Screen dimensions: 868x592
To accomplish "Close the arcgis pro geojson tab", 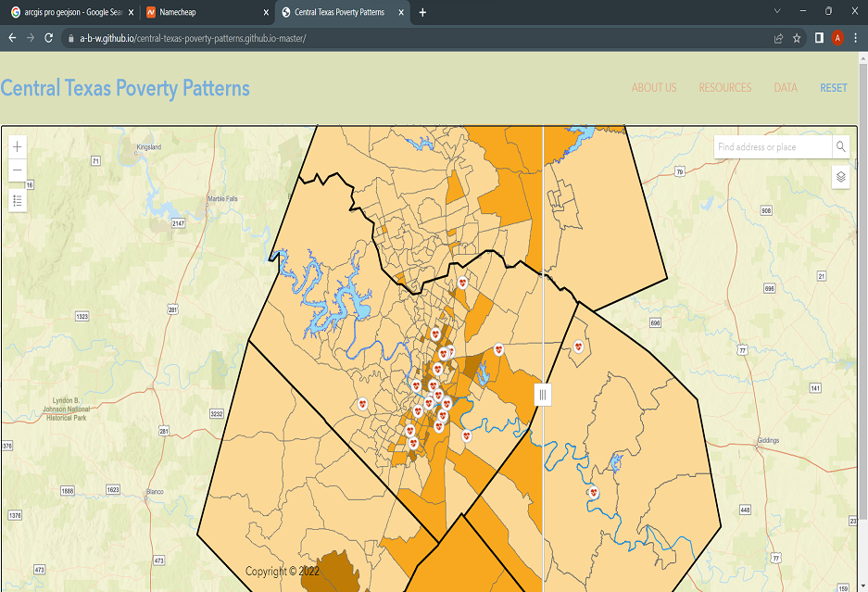I will 132,12.
